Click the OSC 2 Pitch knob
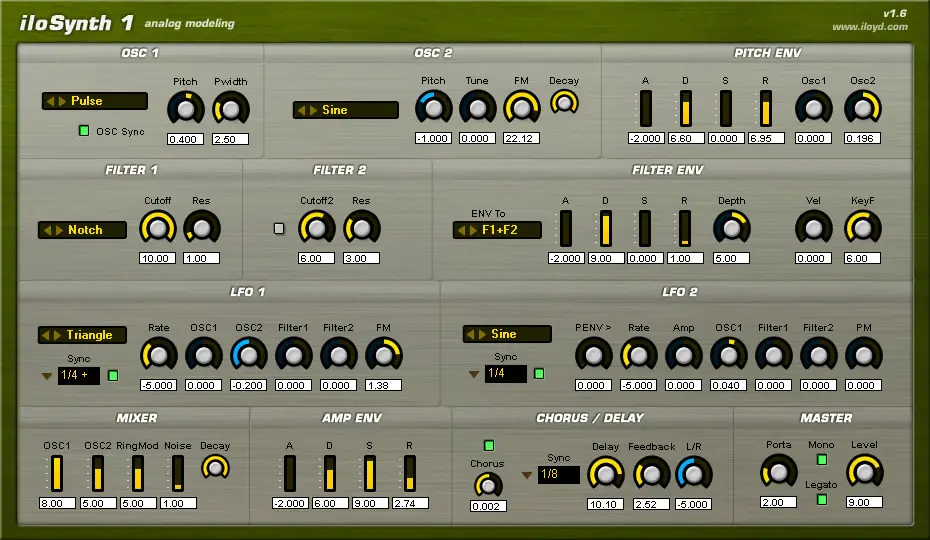Viewport: 930px width, 540px height. pyautogui.click(x=434, y=108)
